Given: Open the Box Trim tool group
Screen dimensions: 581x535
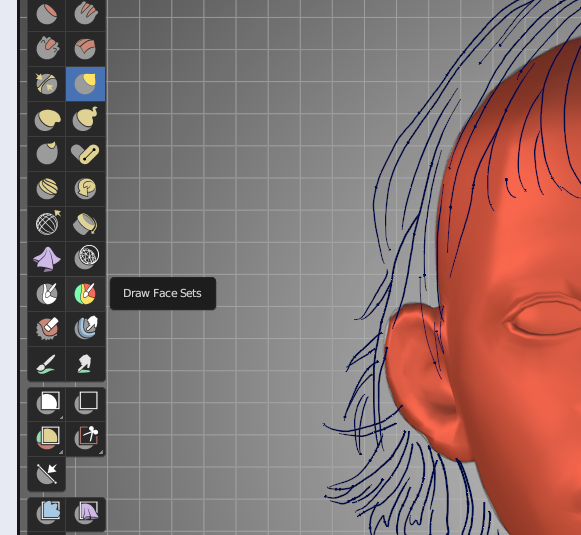Looking at the screenshot, I should (x=85, y=438).
